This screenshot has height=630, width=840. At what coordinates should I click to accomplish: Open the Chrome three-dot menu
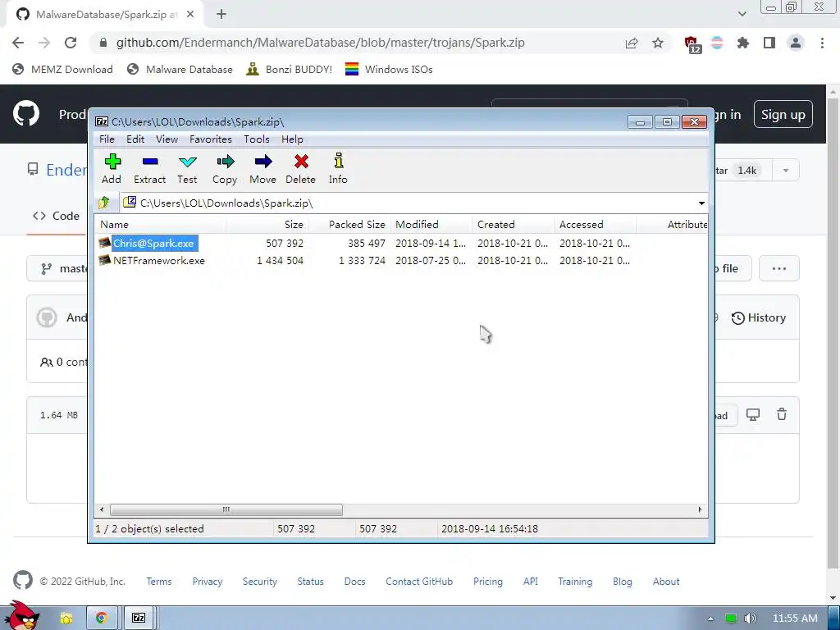coord(822,43)
